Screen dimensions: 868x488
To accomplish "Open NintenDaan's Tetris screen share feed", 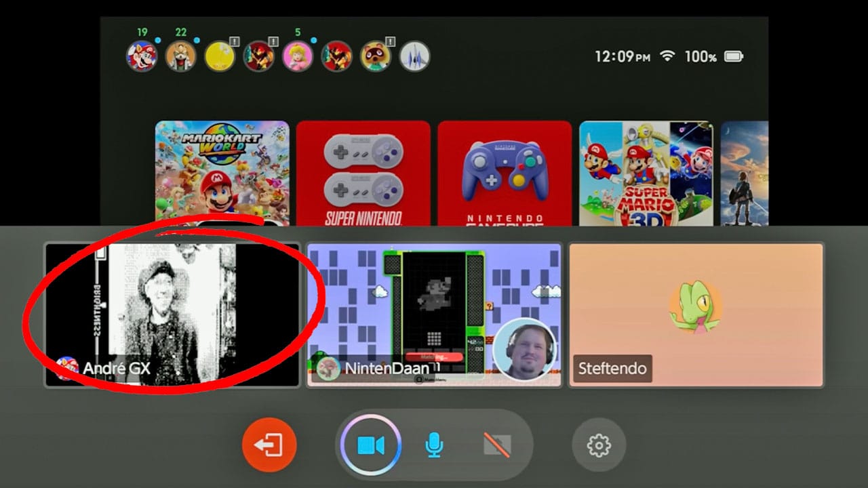I will pyautogui.click(x=434, y=315).
